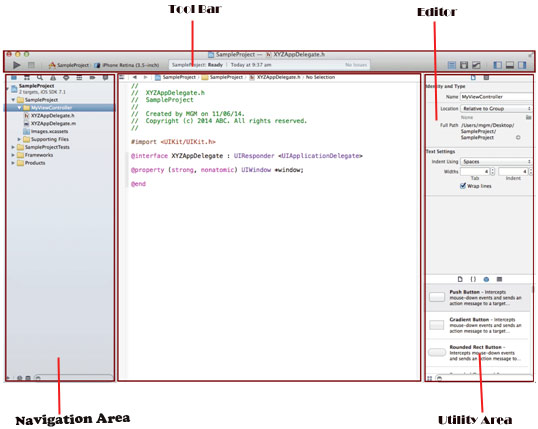Show the File Template library icon
This screenshot has height=429, width=538.
[460, 279]
